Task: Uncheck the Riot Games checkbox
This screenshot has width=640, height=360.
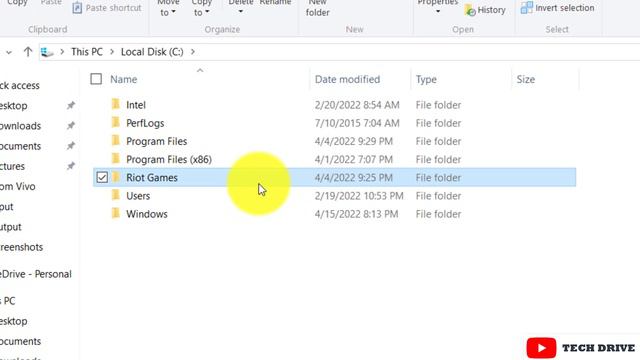Action: point(102,177)
